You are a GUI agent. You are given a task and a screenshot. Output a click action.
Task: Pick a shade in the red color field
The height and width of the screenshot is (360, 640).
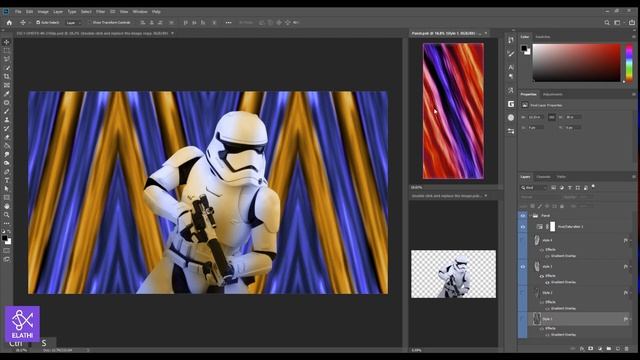click(576, 63)
